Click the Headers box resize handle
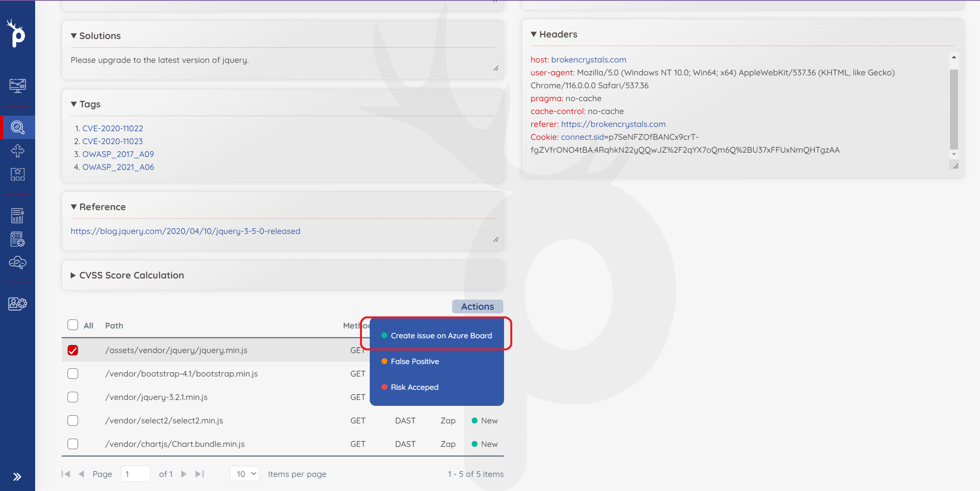The width and height of the screenshot is (980, 491). pyautogui.click(x=956, y=166)
